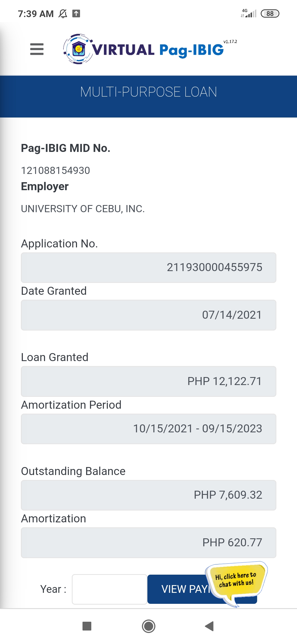Select the Outstanding Balance field
297x644 pixels.
[x=148, y=495]
